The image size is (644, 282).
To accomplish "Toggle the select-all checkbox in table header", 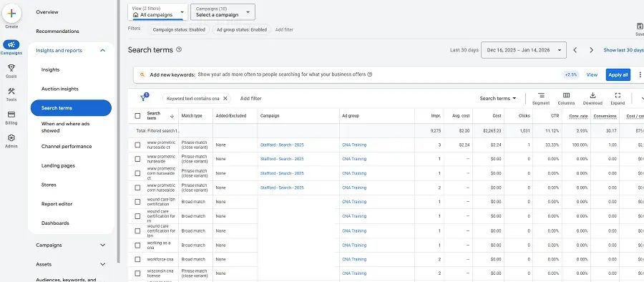I will point(137,116).
